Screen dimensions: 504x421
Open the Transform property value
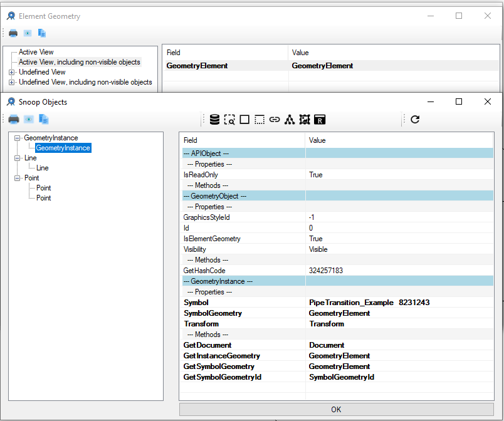click(327, 324)
